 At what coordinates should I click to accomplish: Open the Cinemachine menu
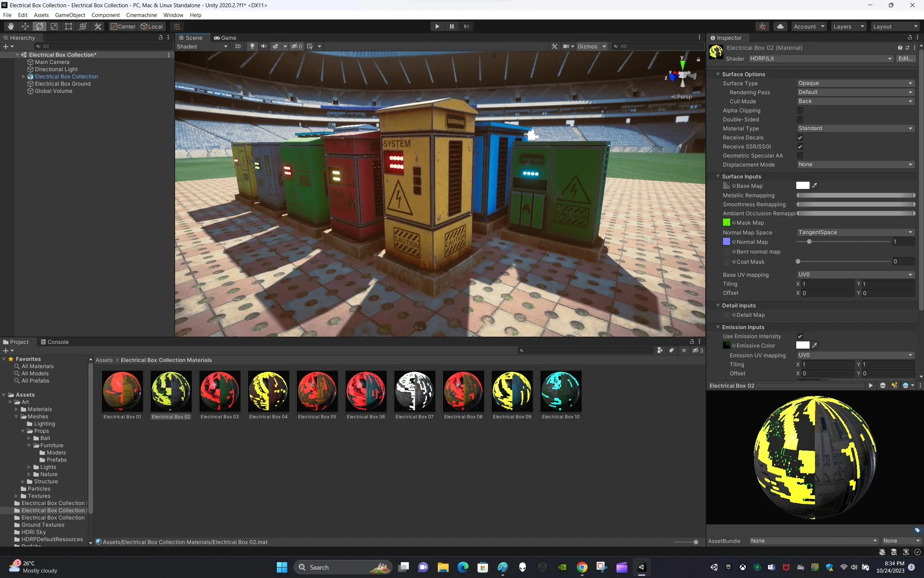coord(141,15)
